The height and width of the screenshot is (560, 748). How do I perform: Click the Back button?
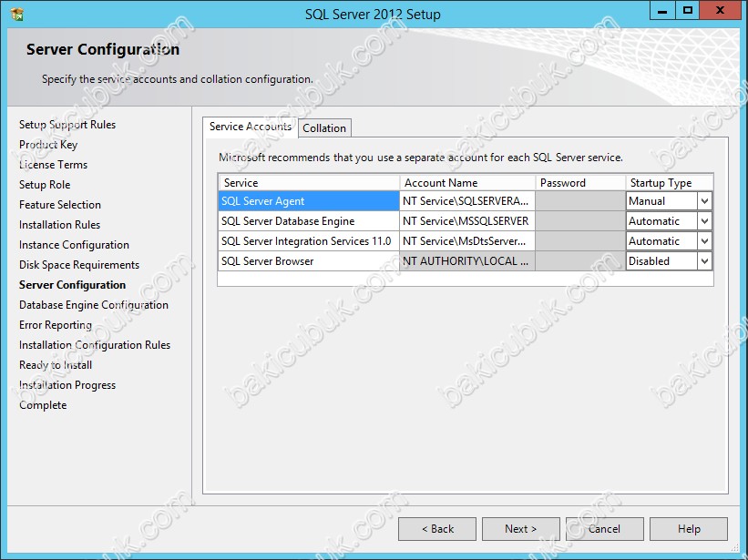(x=437, y=529)
